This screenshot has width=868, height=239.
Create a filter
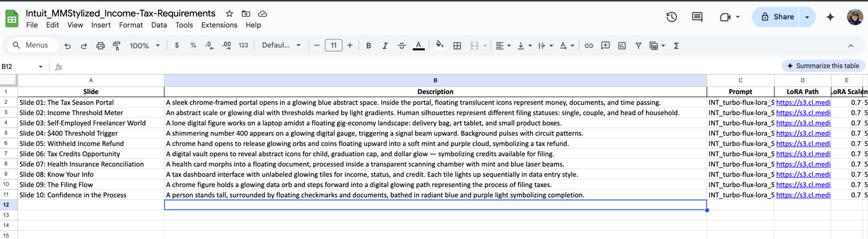click(638, 46)
